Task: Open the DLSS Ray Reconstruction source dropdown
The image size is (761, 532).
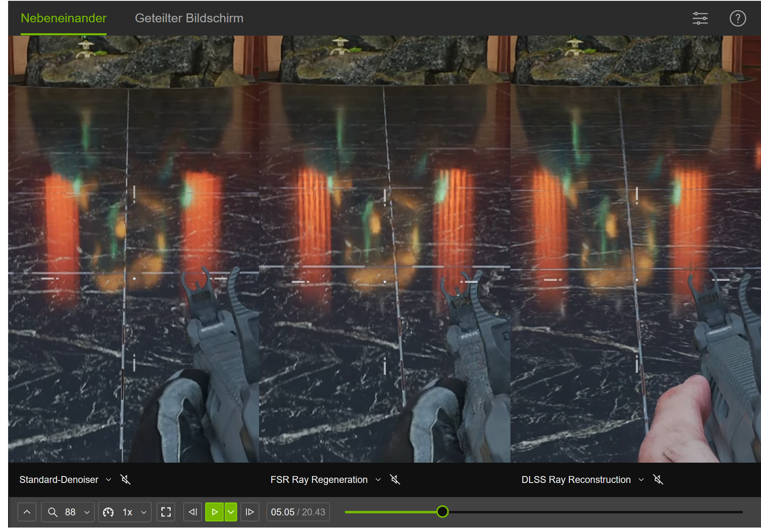Action: (583, 480)
